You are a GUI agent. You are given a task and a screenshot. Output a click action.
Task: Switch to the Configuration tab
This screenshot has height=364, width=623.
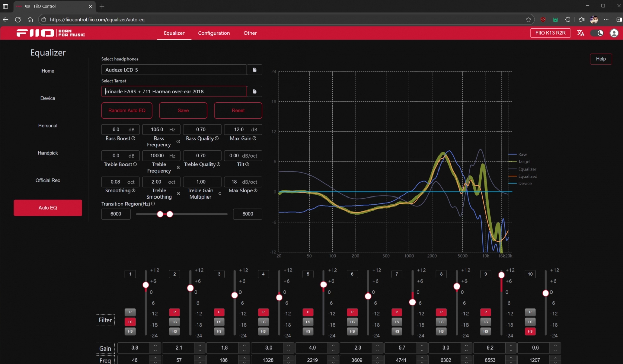click(x=214, y=33)
